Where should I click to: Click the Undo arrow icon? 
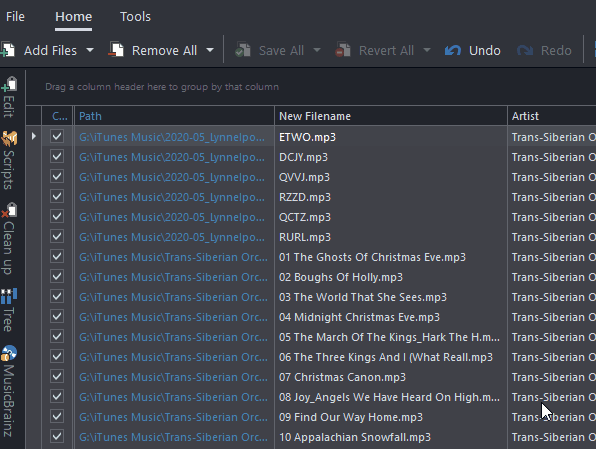tap(453, 50)
